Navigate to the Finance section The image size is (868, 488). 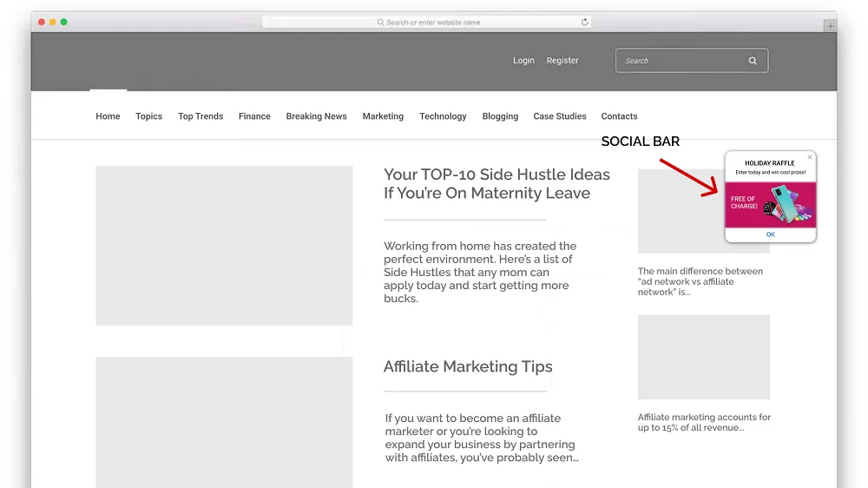pyautogui.click(x=254, y=116)
